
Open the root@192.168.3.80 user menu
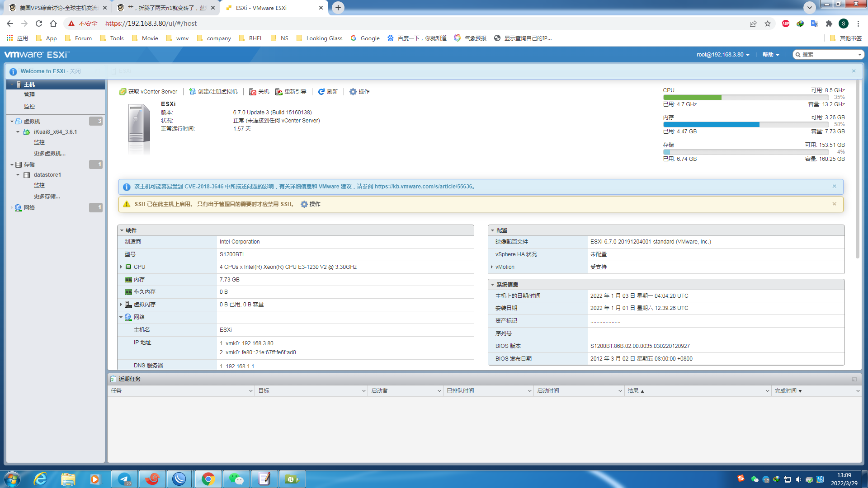[x=723, y=55]
